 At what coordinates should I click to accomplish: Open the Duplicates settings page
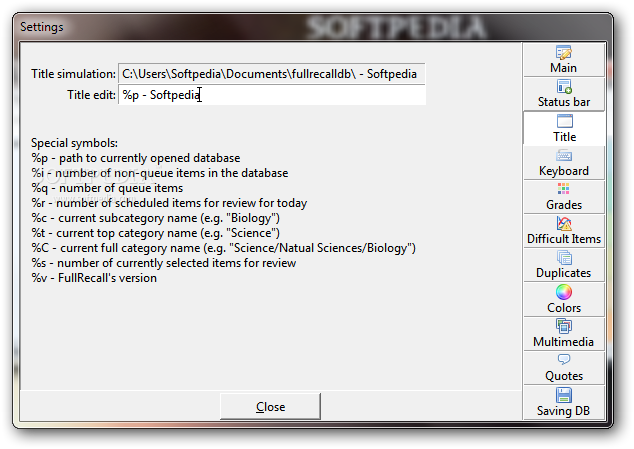564,265
